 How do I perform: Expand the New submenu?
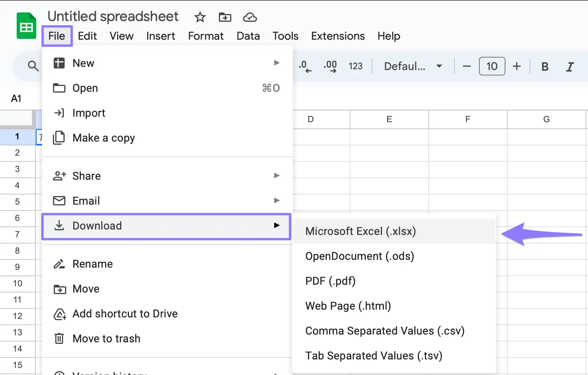(167, 63)
